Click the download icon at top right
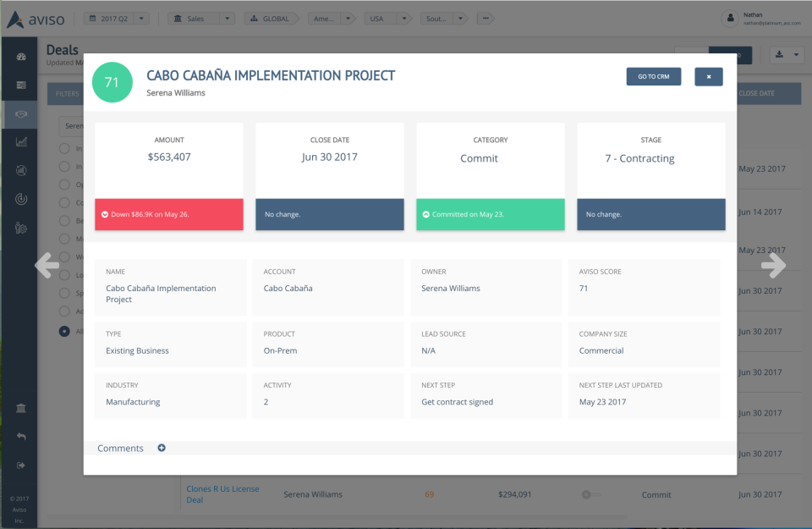This screenshot has height=529, width=812. (x=779, y=54)
